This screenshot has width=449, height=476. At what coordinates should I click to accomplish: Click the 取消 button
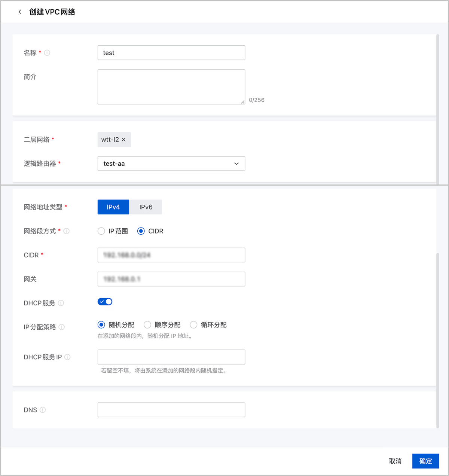(x=395, y=461)
